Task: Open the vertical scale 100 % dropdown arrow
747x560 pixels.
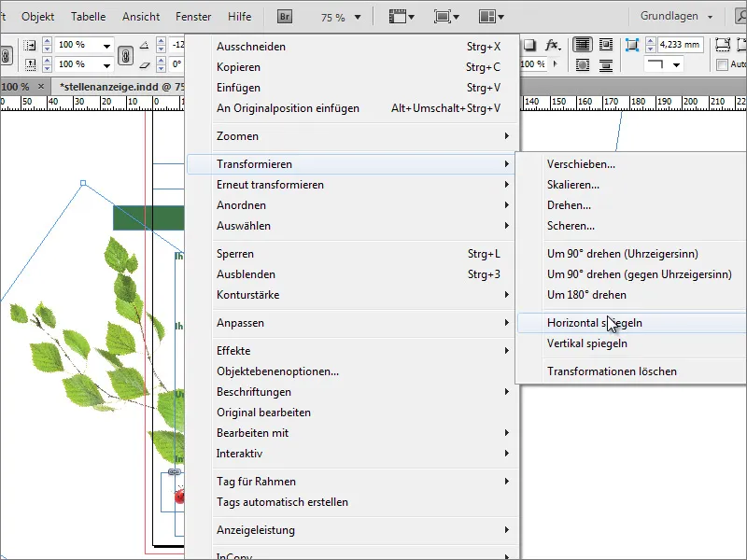Action: (x=106, y=65)
